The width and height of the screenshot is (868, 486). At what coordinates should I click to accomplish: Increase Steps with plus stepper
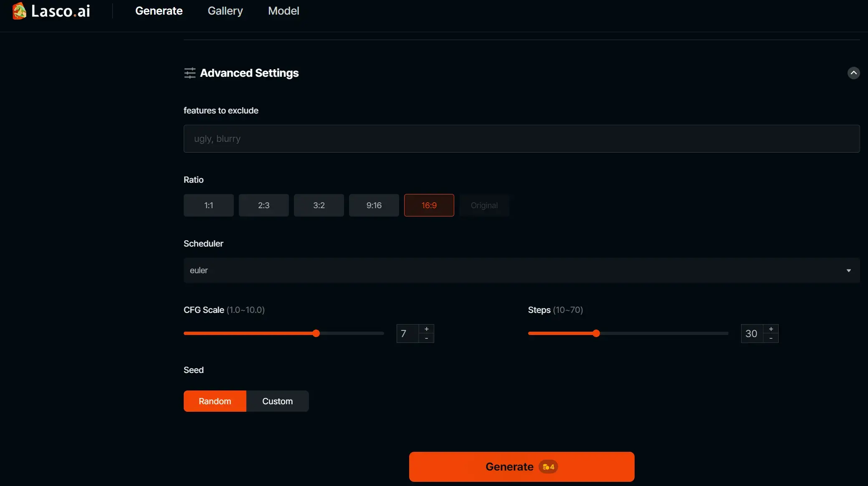tap(771, 329)
